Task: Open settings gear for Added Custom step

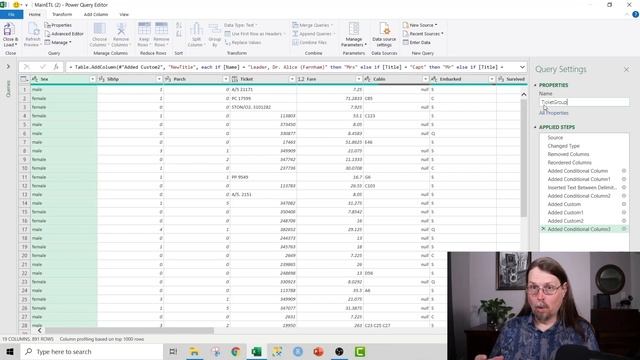Action: [x=624, y=204]
